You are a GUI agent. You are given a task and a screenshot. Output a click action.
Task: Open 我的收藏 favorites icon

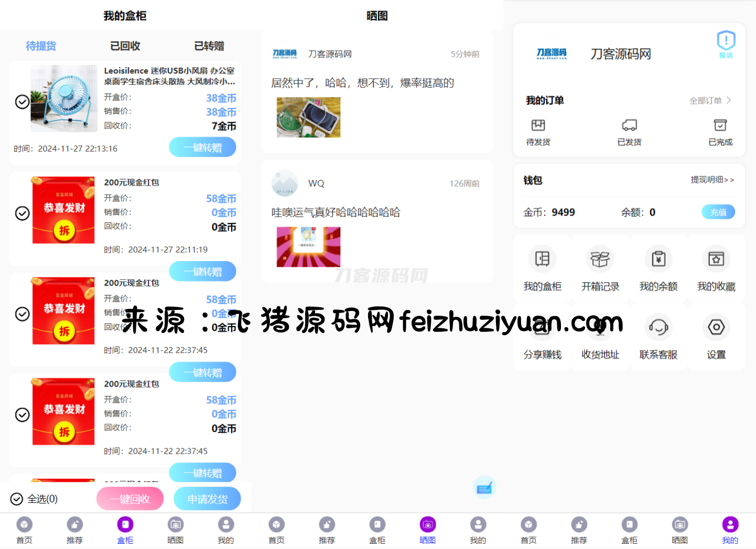click(x=716, y=259)
